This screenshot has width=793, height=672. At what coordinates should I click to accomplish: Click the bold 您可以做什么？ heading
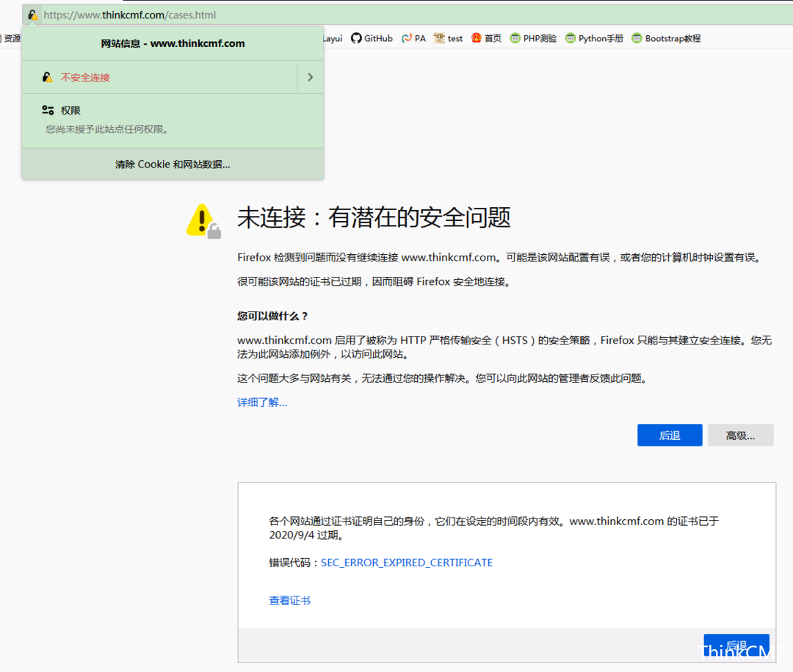pos(272,316)
